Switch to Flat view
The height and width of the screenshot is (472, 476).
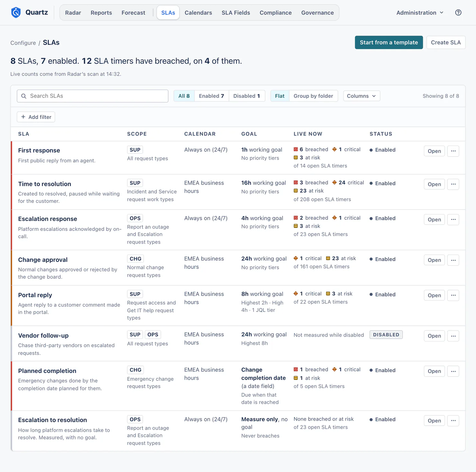point(280,96)
